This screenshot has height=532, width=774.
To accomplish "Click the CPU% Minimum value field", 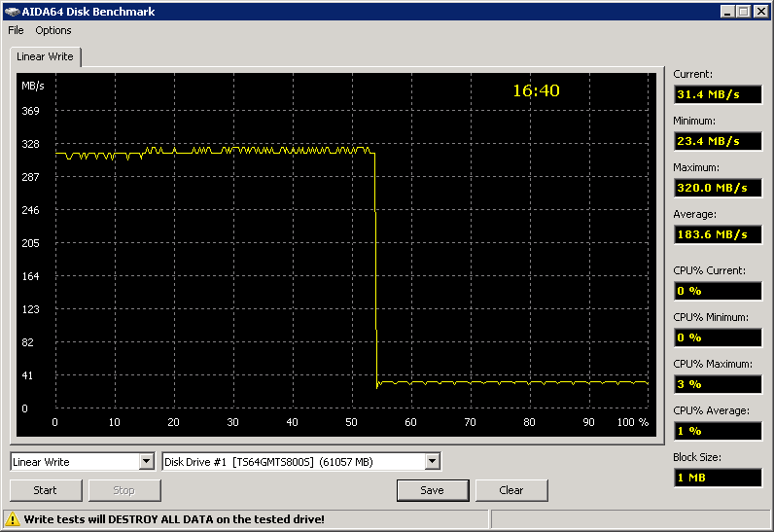I will [x=718, y=338].
